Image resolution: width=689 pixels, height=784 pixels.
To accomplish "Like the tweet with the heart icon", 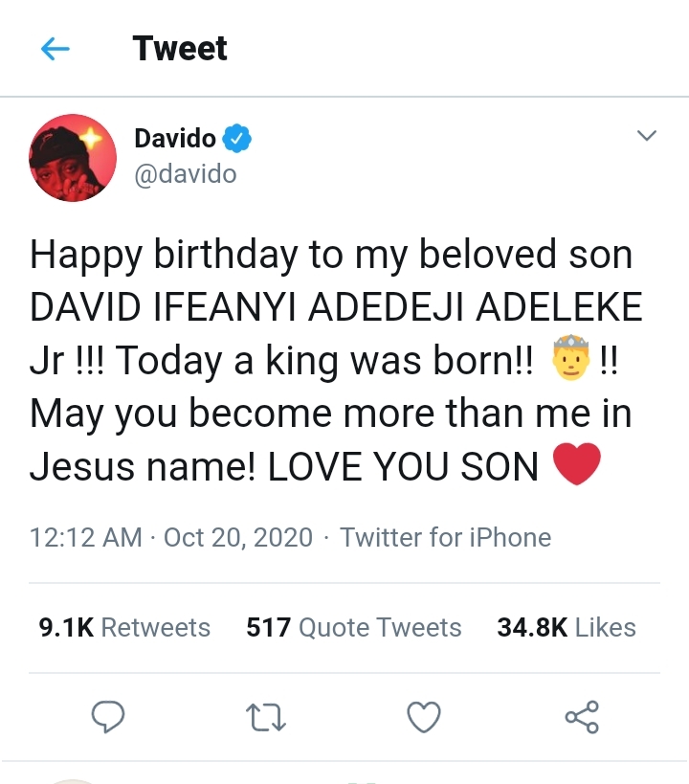I will point(424,716).
